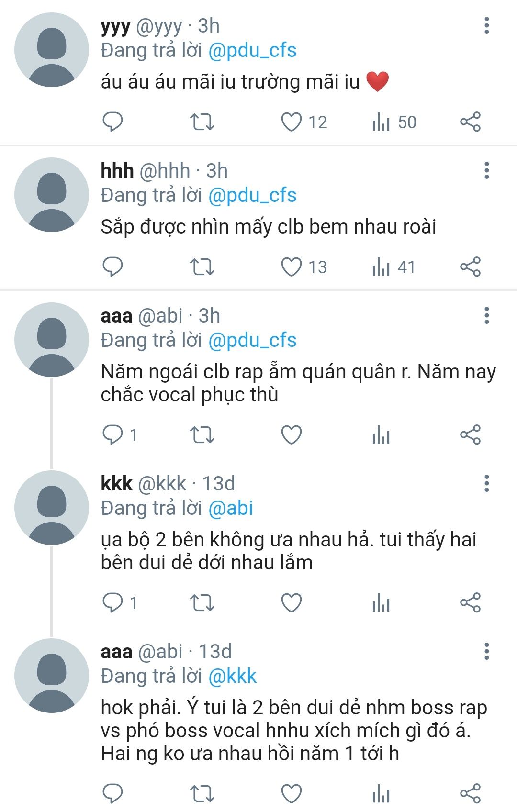The width and height of the screenshot is (517, 812).
Task: Like hhh's tweet with 13 likes
Action: click(291, 267)
